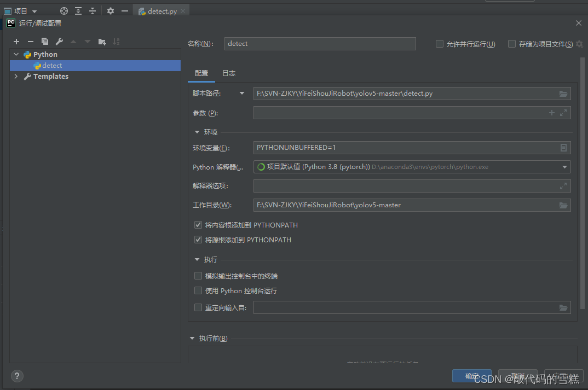The height and width of the screenshot is (390, 588).
Task: Confirm settings with 确定 button
Action: (471, 376)
